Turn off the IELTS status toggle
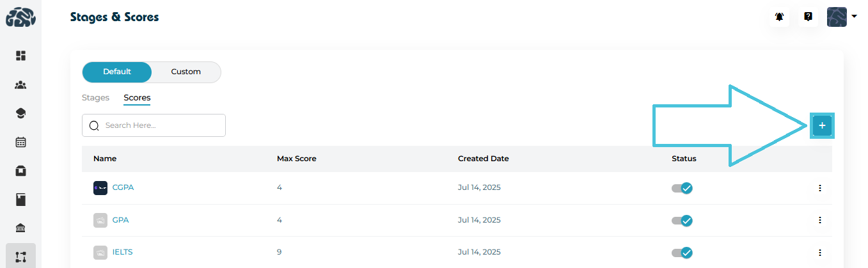This screenshot has width=868, height=268. coord(683,252)
